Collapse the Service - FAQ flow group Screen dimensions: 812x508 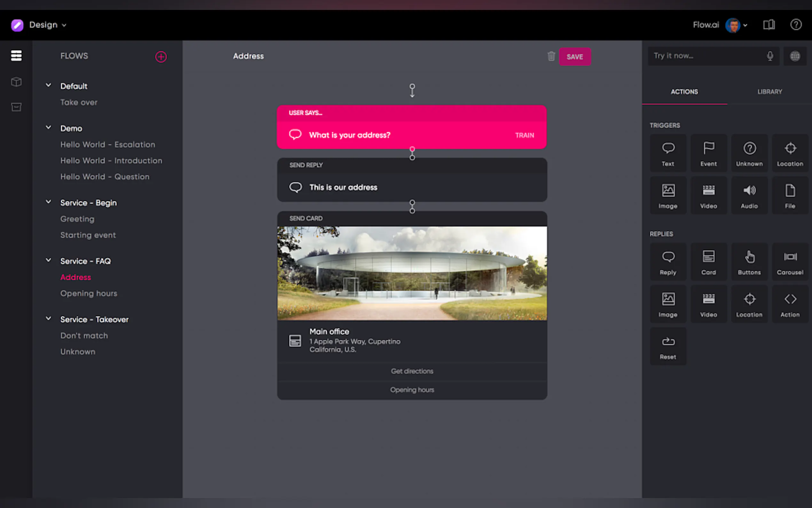(x=48, y=260)
